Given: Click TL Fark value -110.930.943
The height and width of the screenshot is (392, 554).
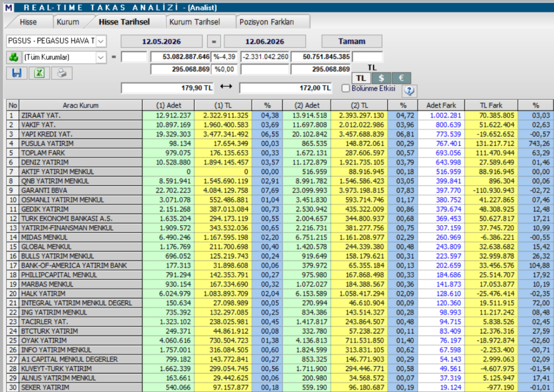Looking at the screenshot, I should (x=491, y=190).
